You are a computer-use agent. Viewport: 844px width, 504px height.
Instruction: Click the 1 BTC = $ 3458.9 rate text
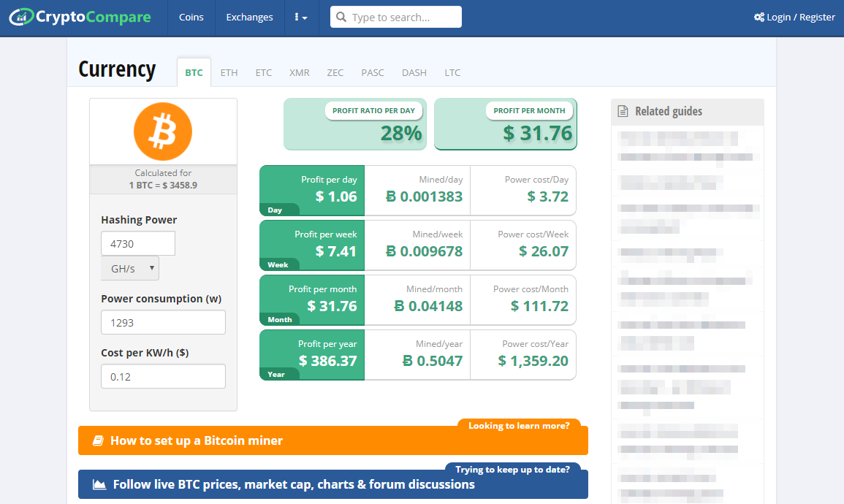(163, 185)
